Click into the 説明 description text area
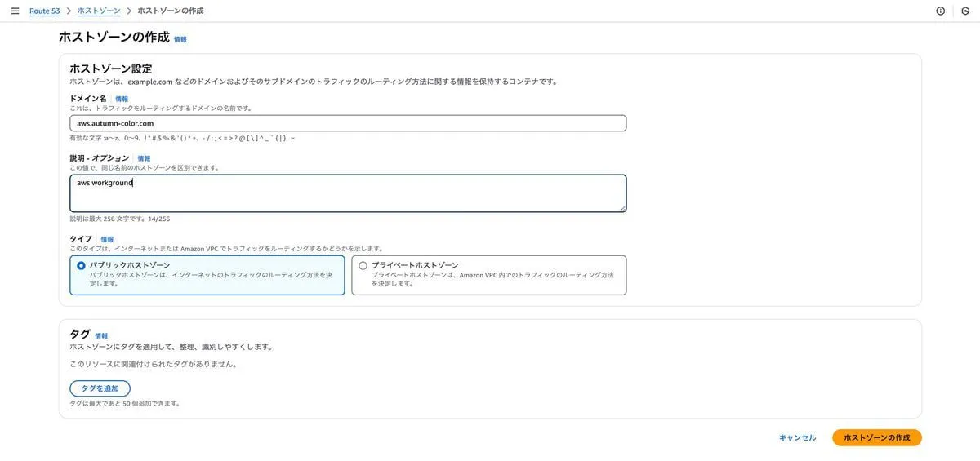 tap(348, 193)
